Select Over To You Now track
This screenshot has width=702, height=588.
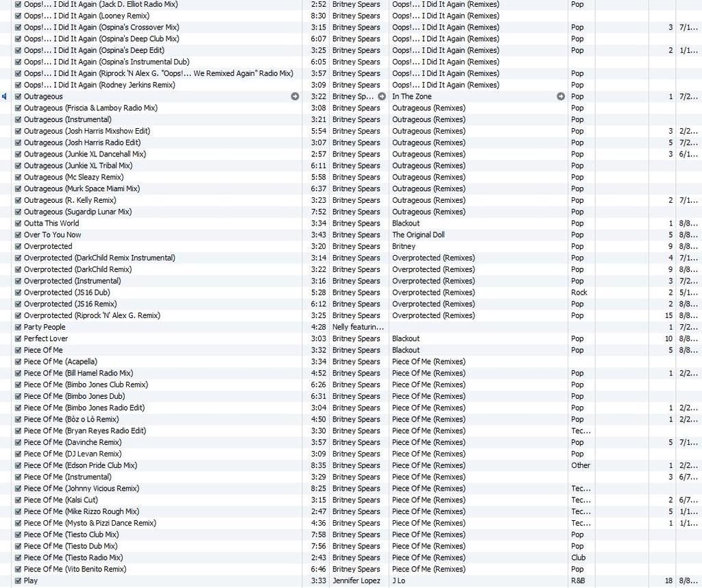52,235
